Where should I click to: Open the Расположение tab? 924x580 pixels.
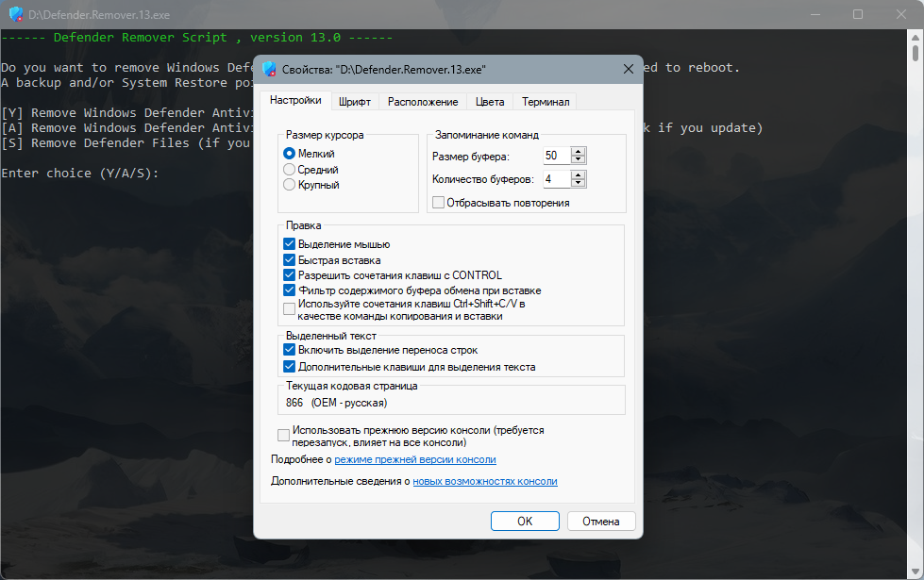tap(423, 102)
